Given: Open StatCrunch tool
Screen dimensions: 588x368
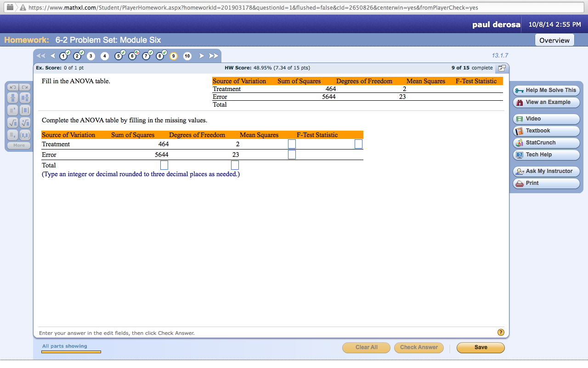Looking at the screenshot, I should [546, 143].
